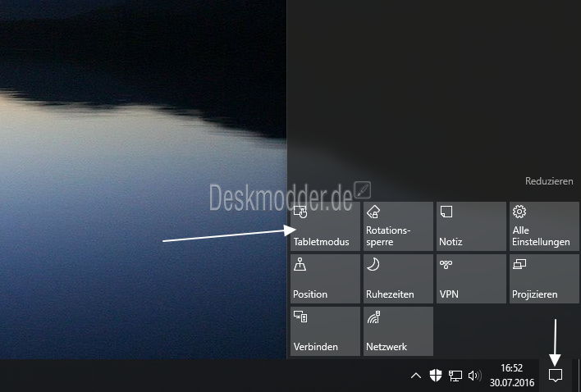
Task: Toggle Tabletmodus quick action tile
Action: (324, 226)
